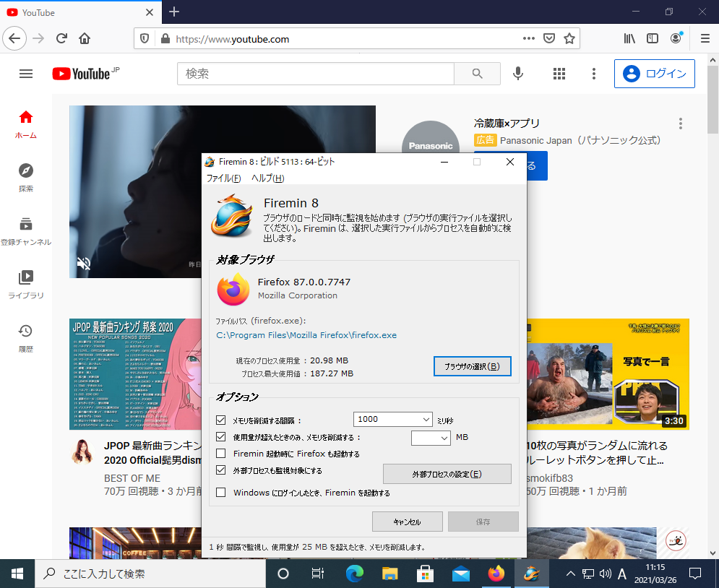Toggle the memory reduction interval checkbox
This screenshot has height=588, width=719.
tap(221, 420)
